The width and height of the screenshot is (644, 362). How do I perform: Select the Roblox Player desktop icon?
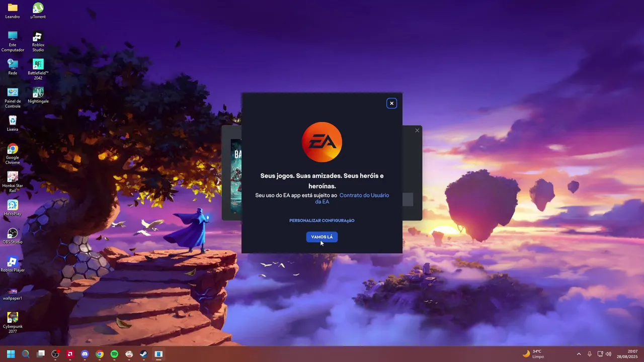[x=13, y=264]
